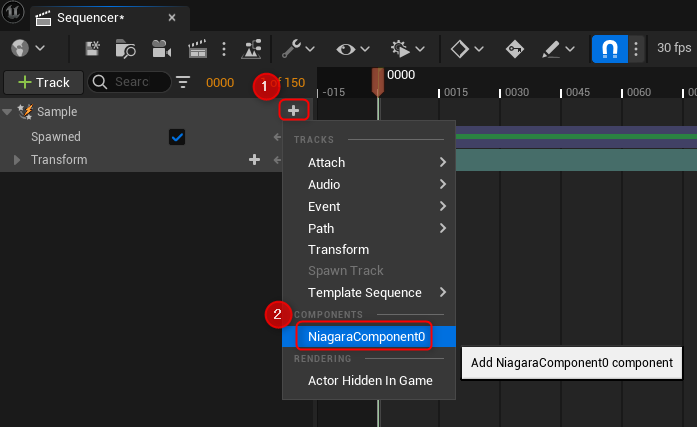Click the track search input field
This screenshot has height=427, width=697.
(x=130, y=82)
